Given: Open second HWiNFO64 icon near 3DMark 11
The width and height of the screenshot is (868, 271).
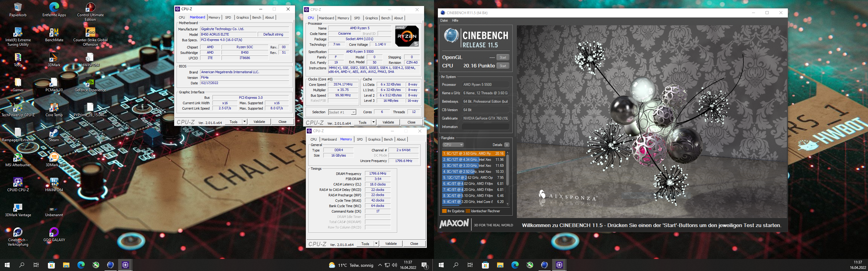Looking at the screenshot, I should coord(54,185).
